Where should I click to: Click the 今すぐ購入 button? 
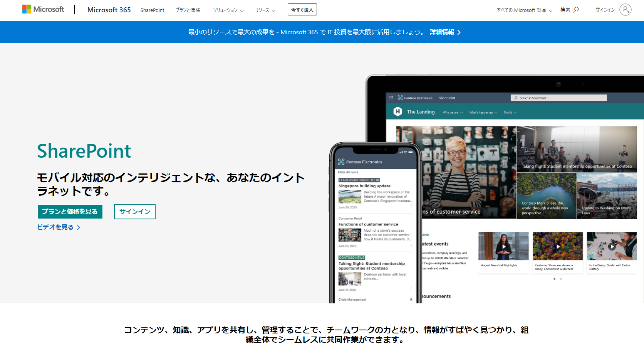click(x=302, y=10)
